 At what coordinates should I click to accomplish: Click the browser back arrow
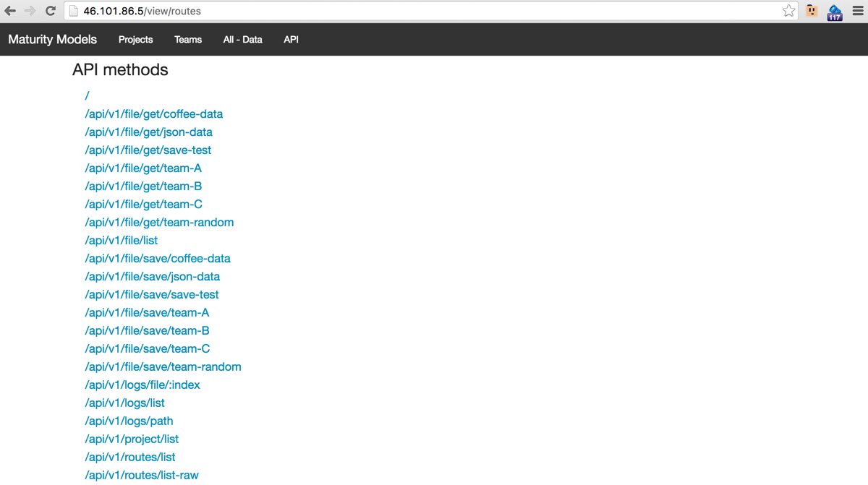coord(10,11)
